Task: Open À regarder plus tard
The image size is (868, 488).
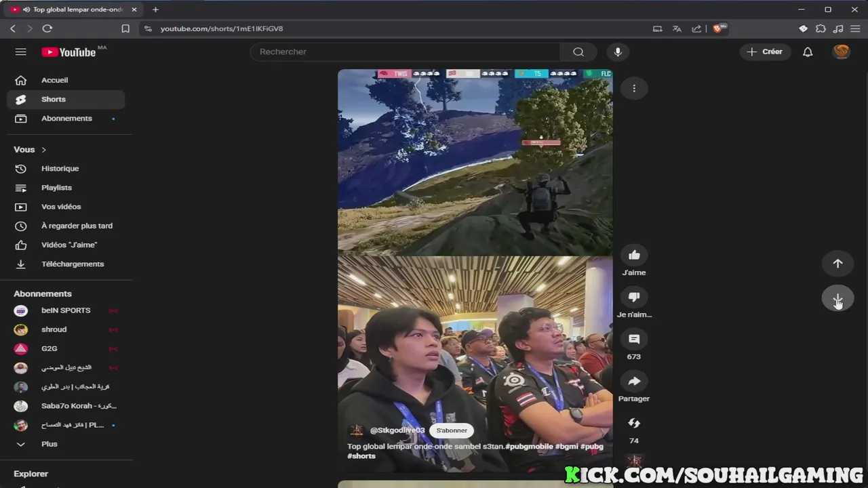Action: (x=66, y=226)
